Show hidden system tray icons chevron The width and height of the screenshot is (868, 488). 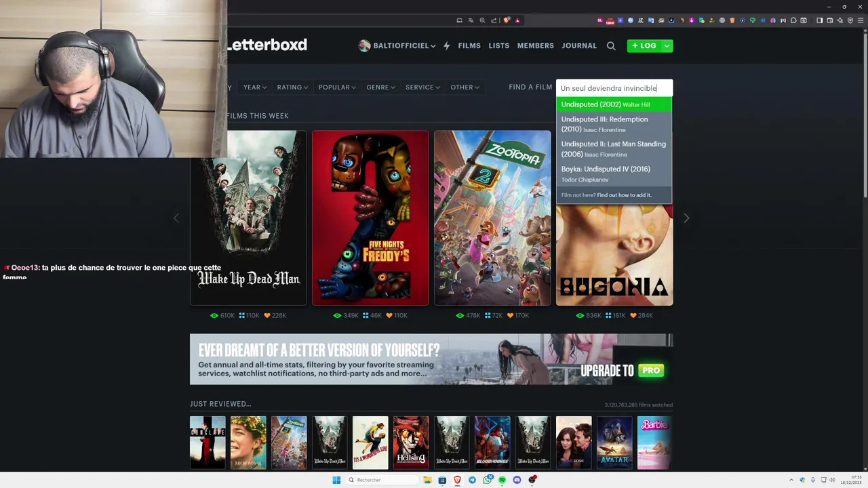(791, 480)
